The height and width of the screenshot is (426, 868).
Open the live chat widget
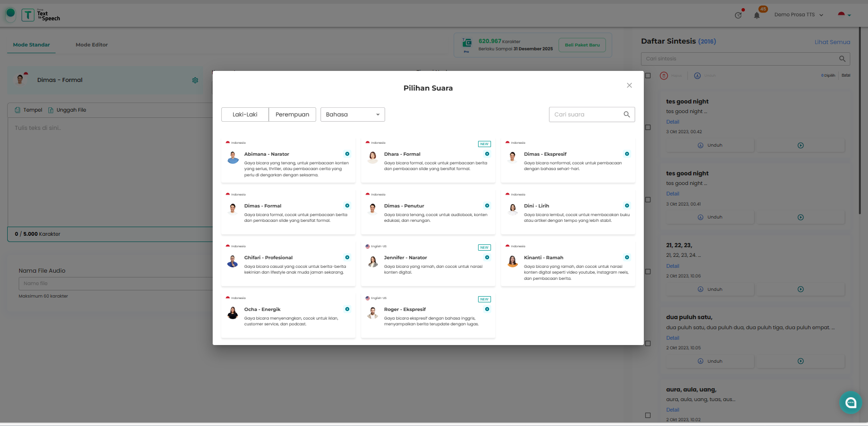tap(851, 403)
